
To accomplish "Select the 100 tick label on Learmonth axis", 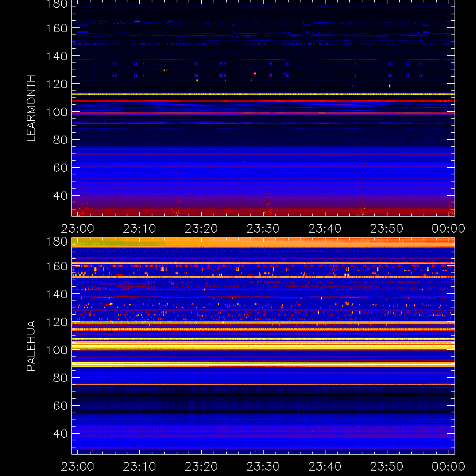I will pos(57,112).
